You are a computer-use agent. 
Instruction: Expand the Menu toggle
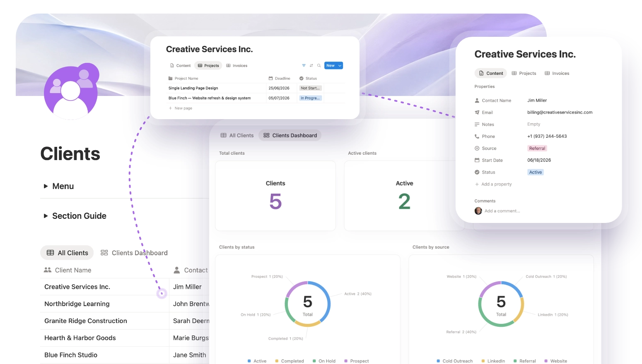pos(46,186)
